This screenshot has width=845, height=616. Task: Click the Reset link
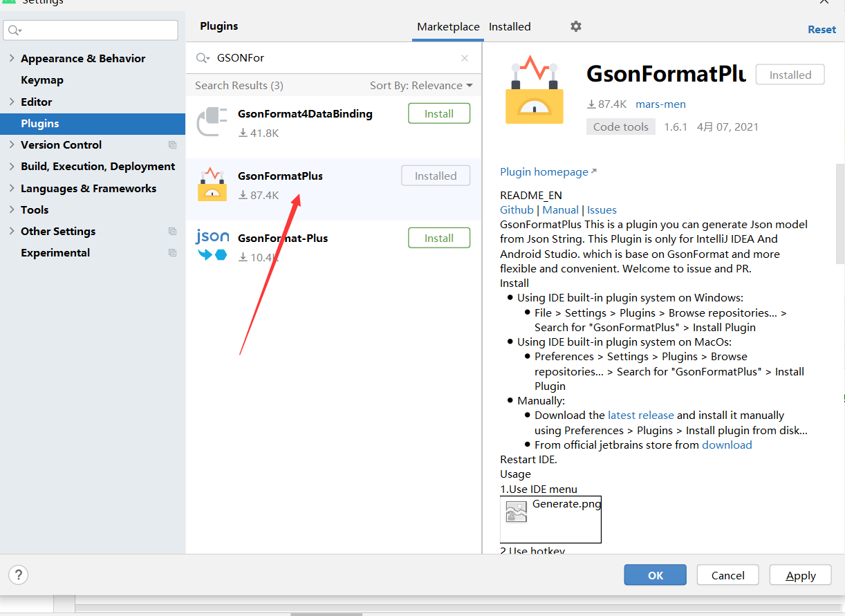click(x=821, y=29)
